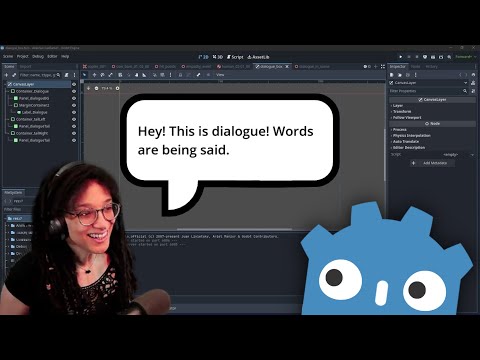
Task: Open snapping options three-dot menu in viewport toolbar
Action: 170,75
